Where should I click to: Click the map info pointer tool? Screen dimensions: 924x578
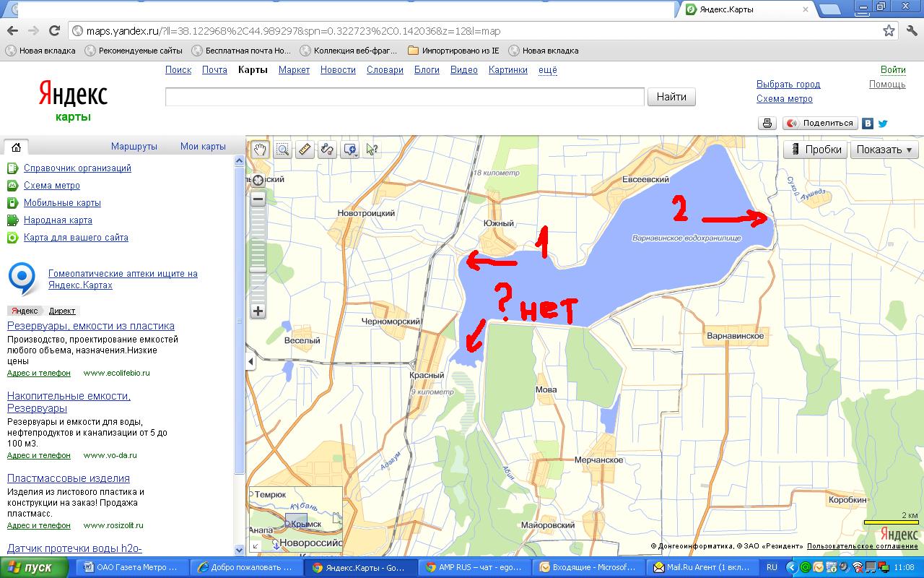(x=372, y=150)
